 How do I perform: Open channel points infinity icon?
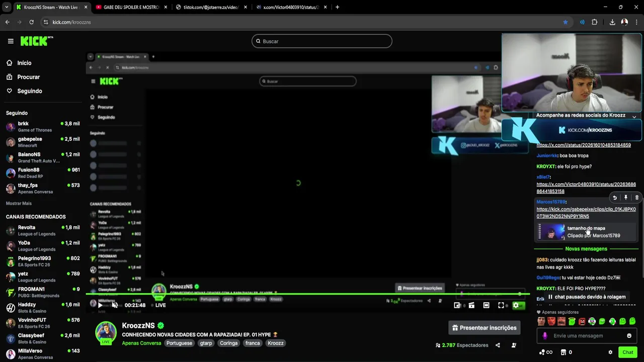[x=546, y=352]
